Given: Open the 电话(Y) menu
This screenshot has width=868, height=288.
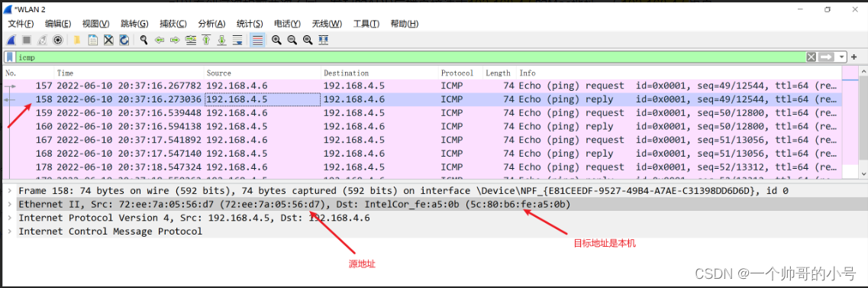Looking at the screenshot, I should click(287, 24).
